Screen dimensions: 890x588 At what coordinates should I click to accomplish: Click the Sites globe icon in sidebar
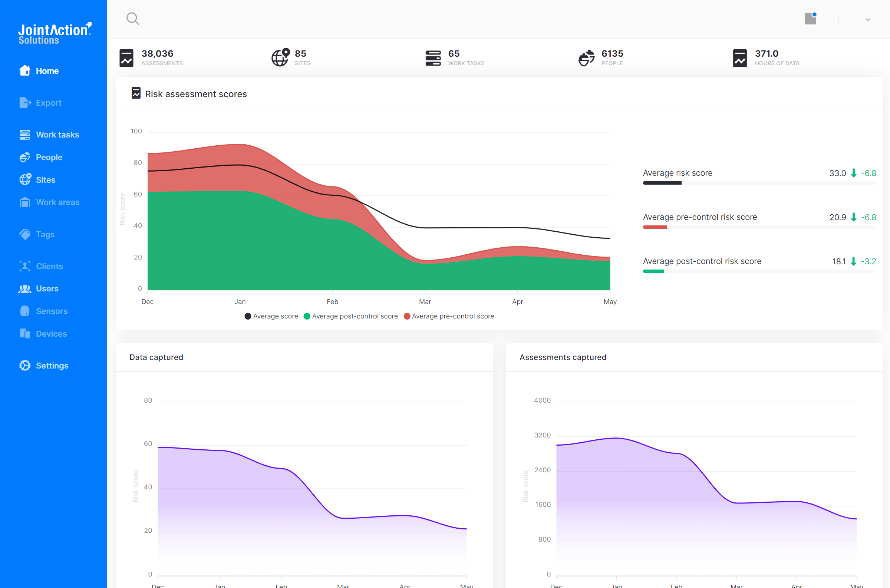click(x=25, y=179)
